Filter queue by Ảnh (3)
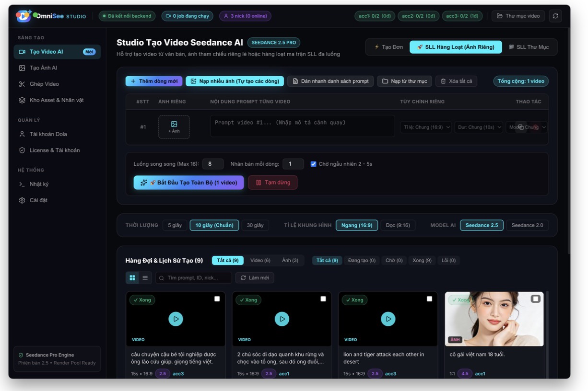588x391 pixels. pos(290,261)
